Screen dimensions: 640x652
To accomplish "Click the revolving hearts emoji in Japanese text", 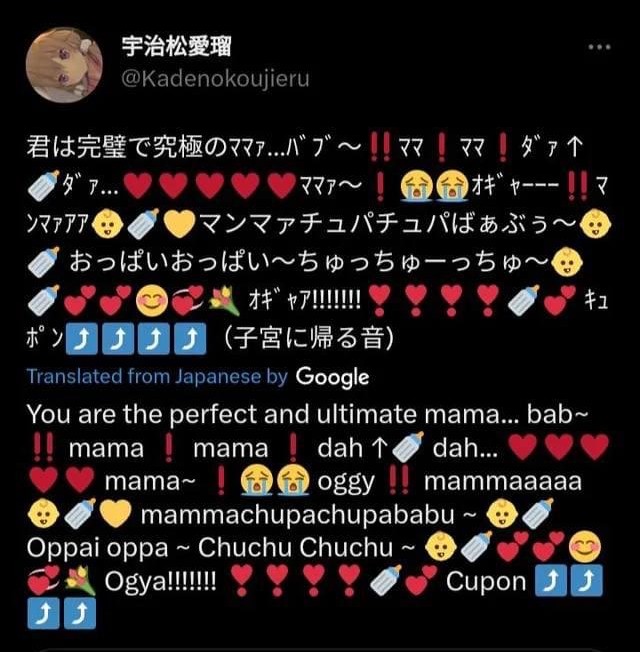I will pos(188,301).
